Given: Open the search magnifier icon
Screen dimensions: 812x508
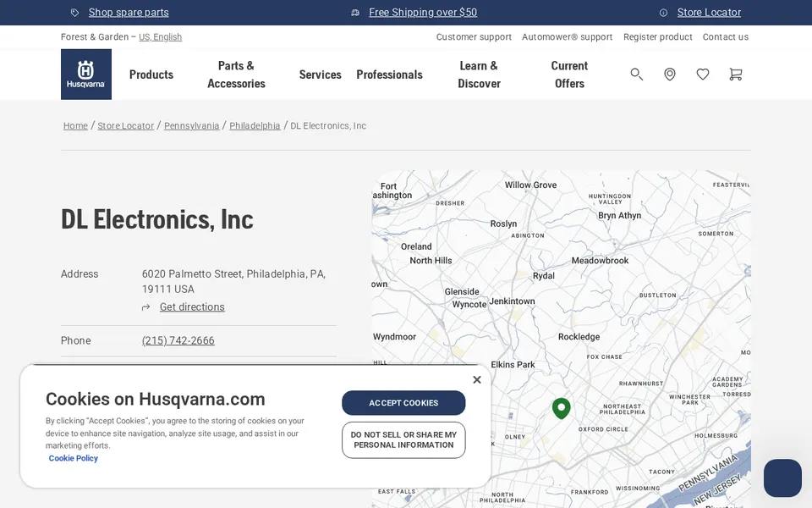Looking at the screenshot, I should click(636, 75).
